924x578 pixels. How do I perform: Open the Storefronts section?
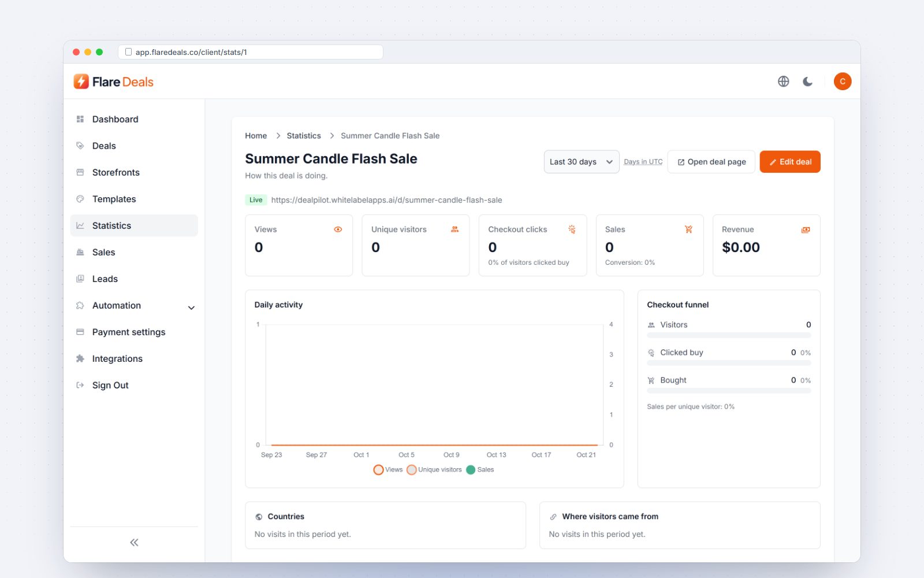pos(134,172)
